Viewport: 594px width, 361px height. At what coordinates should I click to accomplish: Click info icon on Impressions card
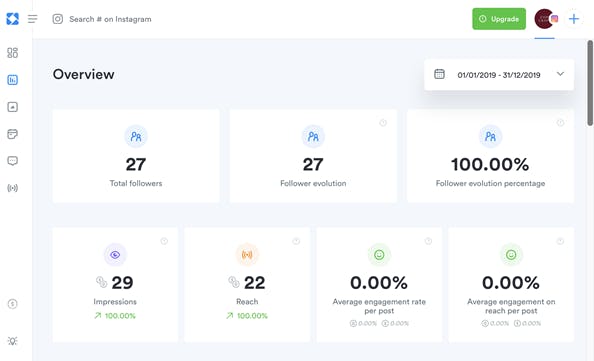click(x=164, y=241)
